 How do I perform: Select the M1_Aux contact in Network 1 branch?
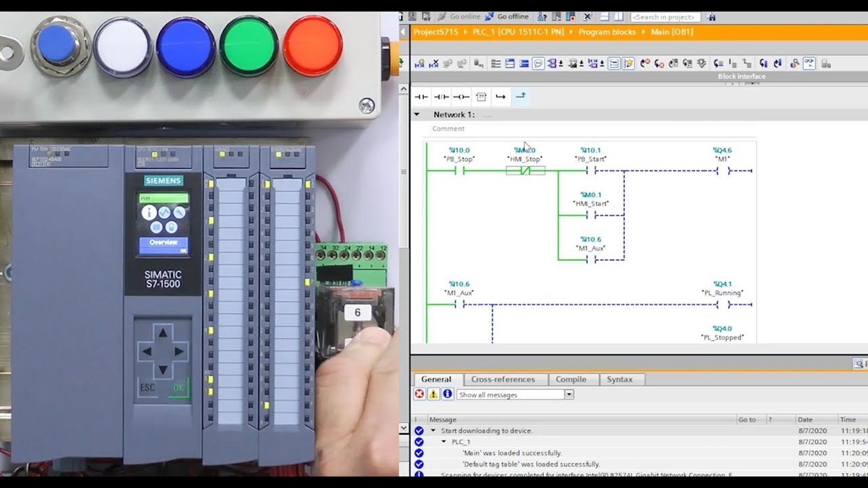pyautogui.click(x=591, y=260)
